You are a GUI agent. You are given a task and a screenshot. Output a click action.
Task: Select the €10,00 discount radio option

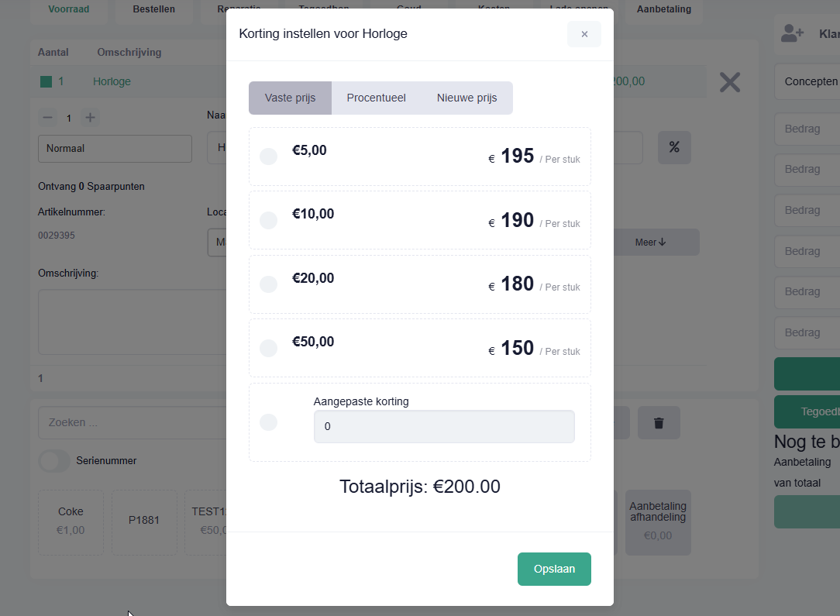pyautogui.click(x=268, y=220)
